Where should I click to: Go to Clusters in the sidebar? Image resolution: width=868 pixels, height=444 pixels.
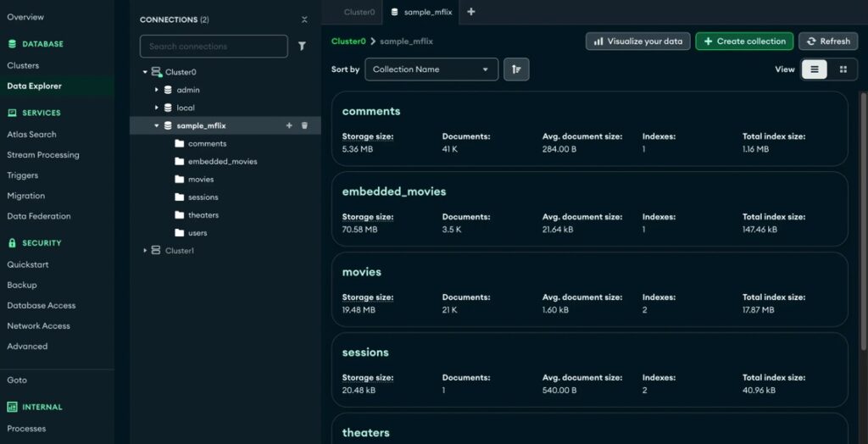coord(23,65)
